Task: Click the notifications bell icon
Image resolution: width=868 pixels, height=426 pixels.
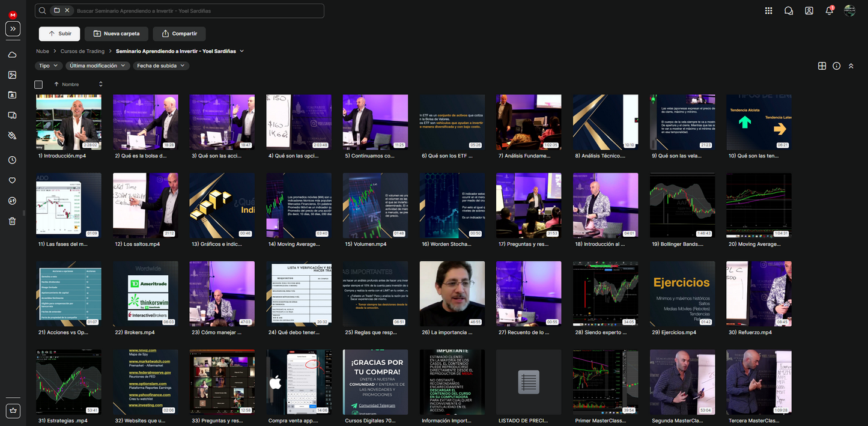Action: [x=829, y=11]
